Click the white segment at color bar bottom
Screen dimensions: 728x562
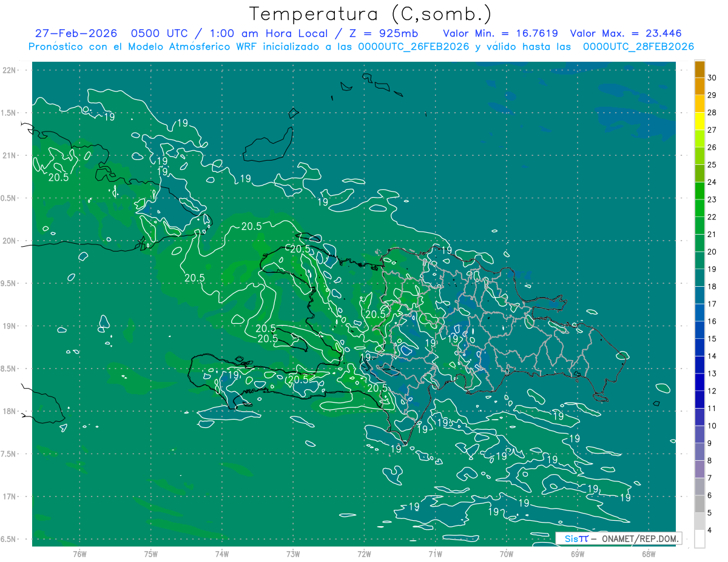(x=699, y=538)
